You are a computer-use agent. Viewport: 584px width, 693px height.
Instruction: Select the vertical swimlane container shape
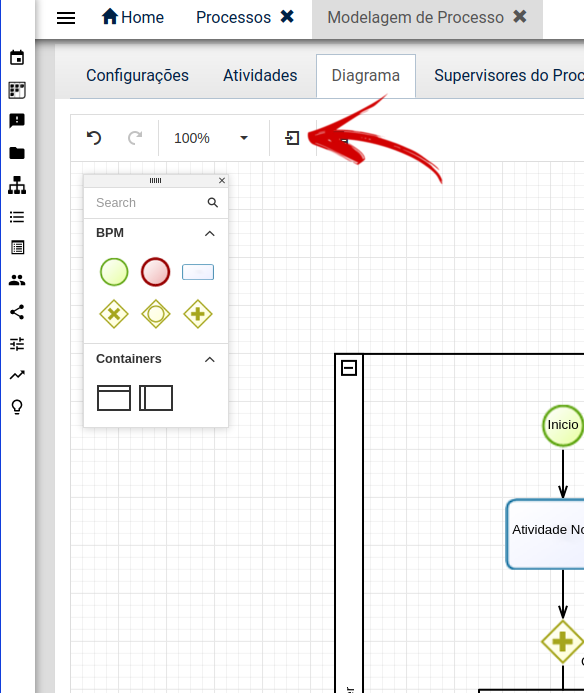[156, 398]
